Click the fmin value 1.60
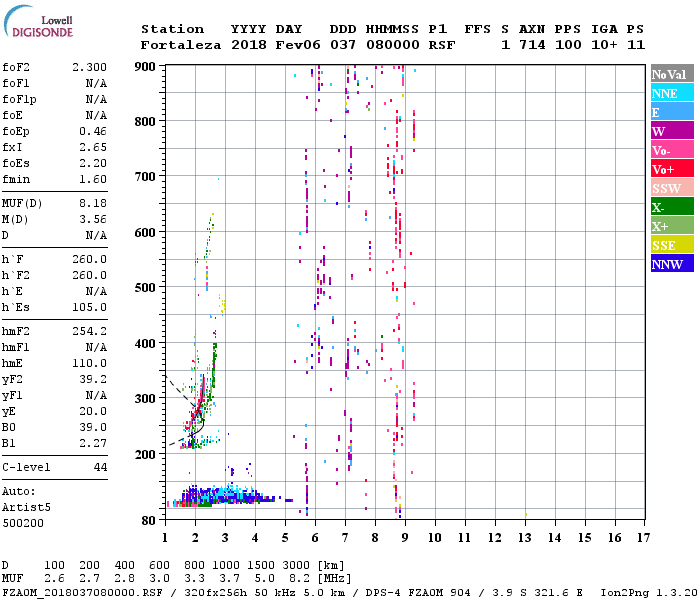 tap(93, 179)
